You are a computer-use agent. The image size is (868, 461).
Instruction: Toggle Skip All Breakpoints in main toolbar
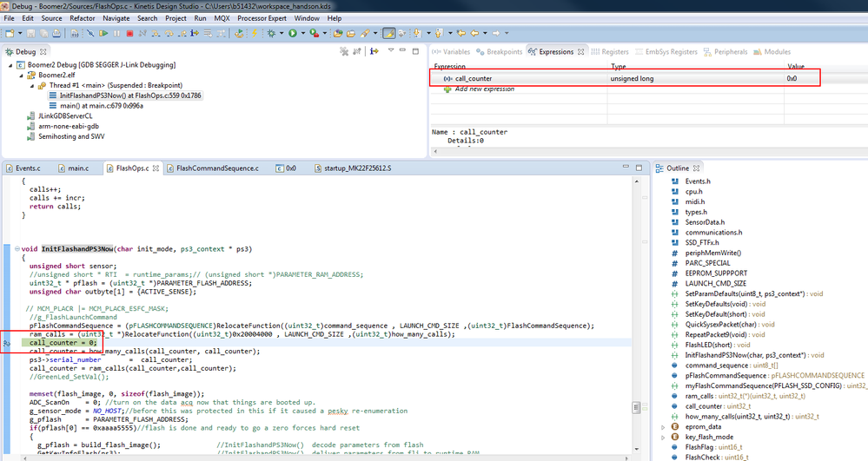(90, 33)
